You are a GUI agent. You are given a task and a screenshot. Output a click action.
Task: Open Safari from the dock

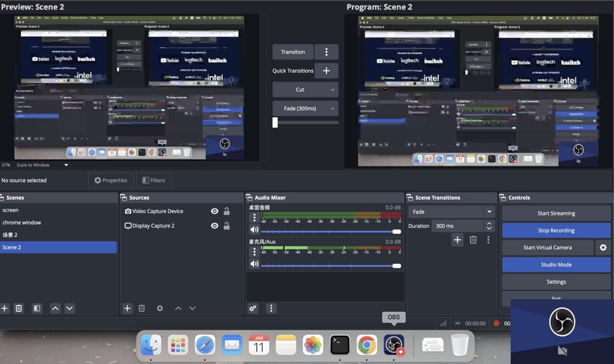pyautogui.click(x=205, y=345)
